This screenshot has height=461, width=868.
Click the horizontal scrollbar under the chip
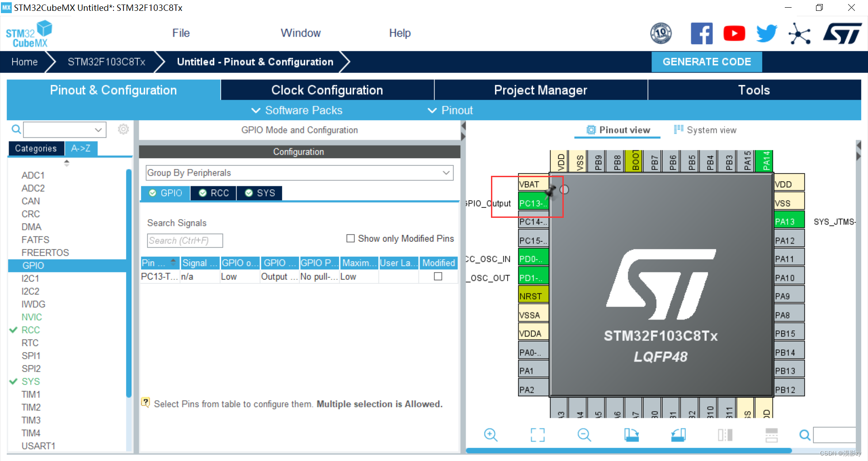tap(628, 451)
